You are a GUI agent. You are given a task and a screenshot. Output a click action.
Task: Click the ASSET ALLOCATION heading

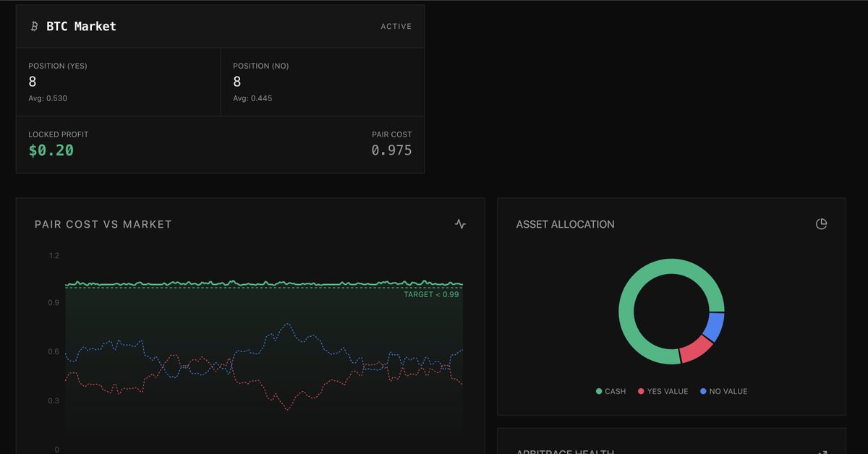coord(566,224)
